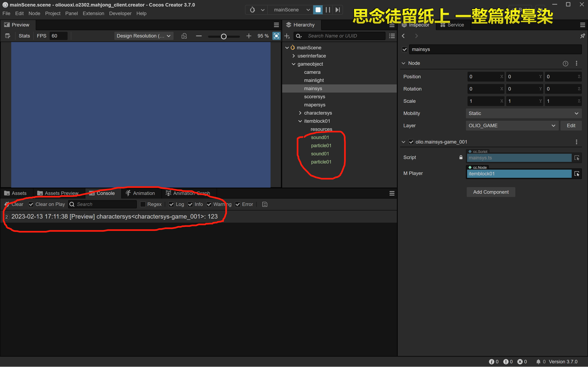Expand the charactersys node in the tree
The width and height of the screenshot is (588, 367).
pyautogui.click(x=300, y=113)
